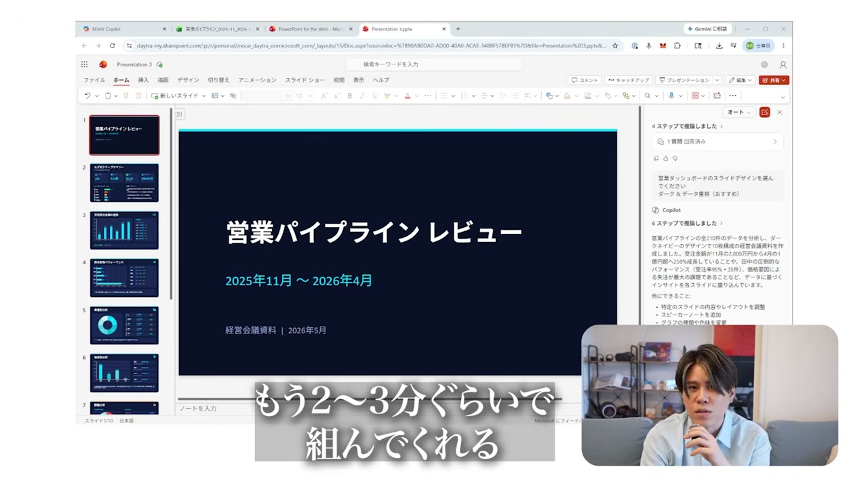Screen dimensions: 868x488
Task: Switch to the 表示 tab
Action: click(x=359, y=80)
